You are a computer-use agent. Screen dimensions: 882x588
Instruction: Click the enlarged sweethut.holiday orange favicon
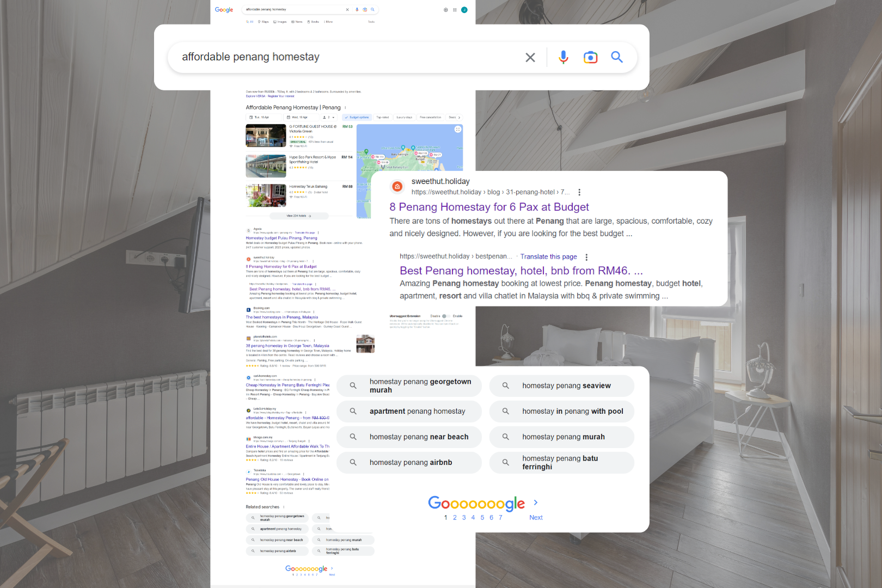click(x=397, y=187)
